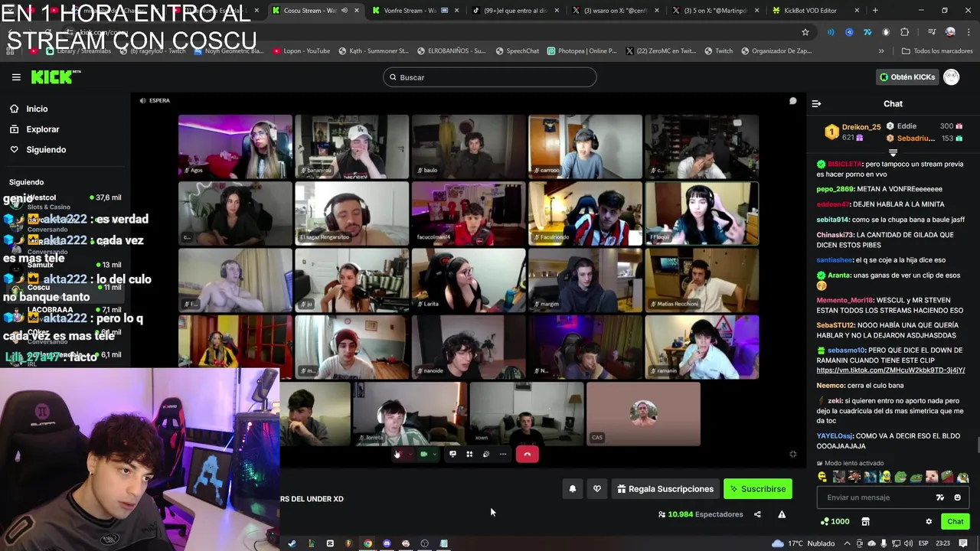Click Regala Suscripciones button
980x551 pixels.
665,489
